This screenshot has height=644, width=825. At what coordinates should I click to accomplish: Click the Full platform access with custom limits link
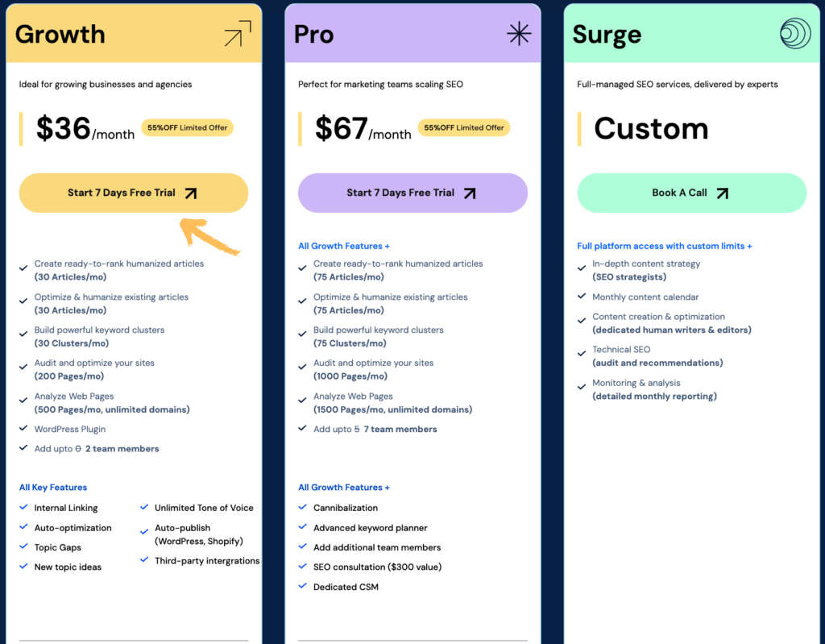pyautogui.click(x=664, y=246)
